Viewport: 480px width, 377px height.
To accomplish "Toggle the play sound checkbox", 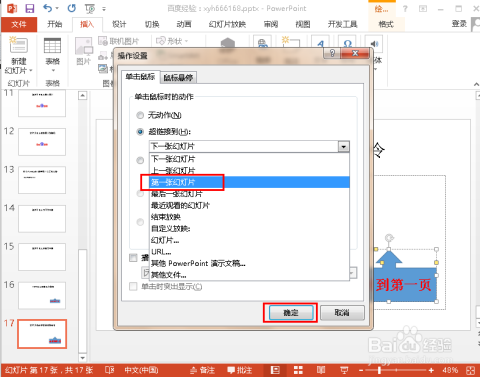I will click(x=133, y=258).
